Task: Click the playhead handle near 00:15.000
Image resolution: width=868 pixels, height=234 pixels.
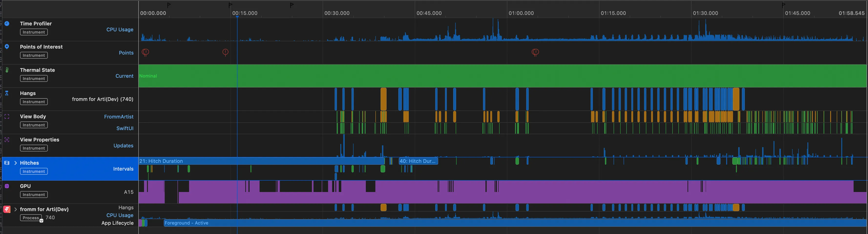Action: [237, 17]
